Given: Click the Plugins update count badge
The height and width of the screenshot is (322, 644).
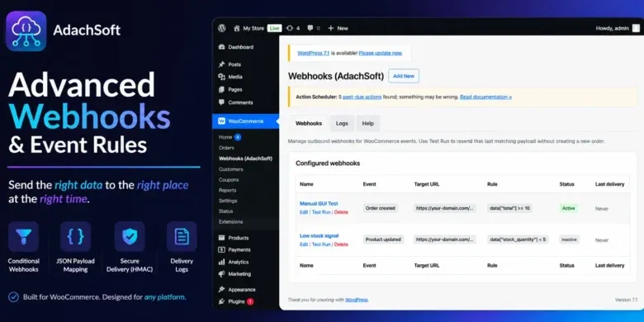Looking at the screenshot, I should 250,301.
